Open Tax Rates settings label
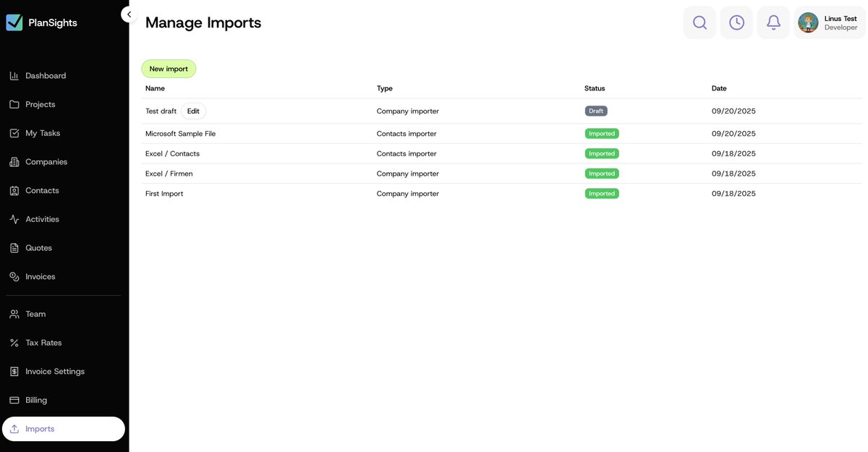 (x=43, y=343)
